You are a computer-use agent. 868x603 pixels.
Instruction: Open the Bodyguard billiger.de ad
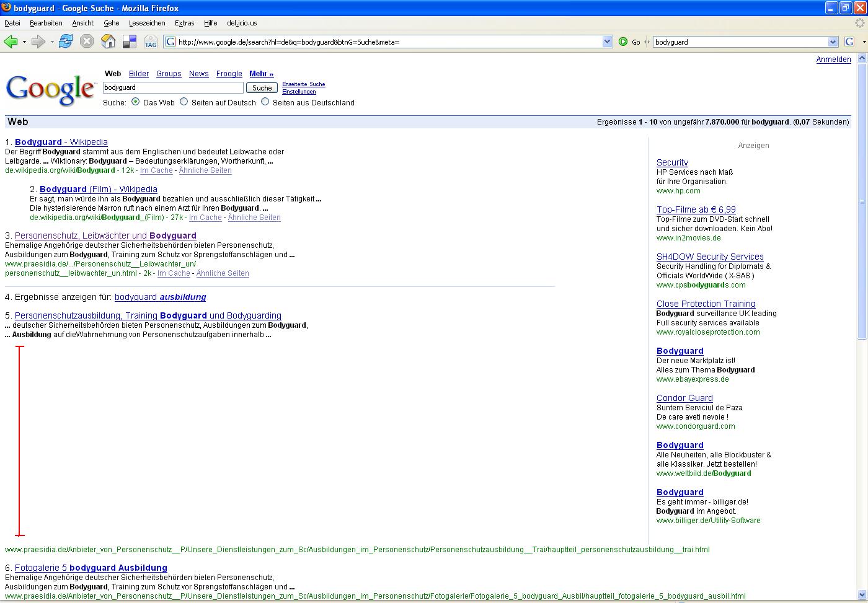pos(680,492)
